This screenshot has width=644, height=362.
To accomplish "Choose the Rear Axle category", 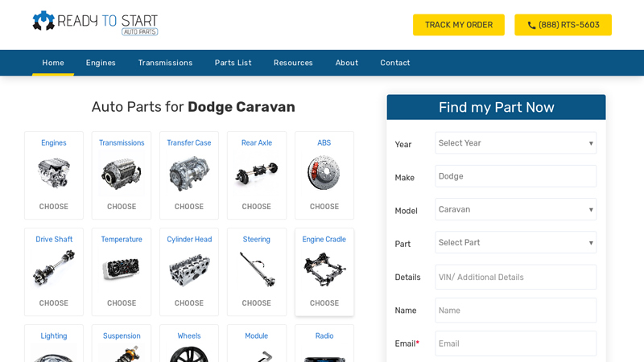I will pyautogui.click(x=256, y=207).
